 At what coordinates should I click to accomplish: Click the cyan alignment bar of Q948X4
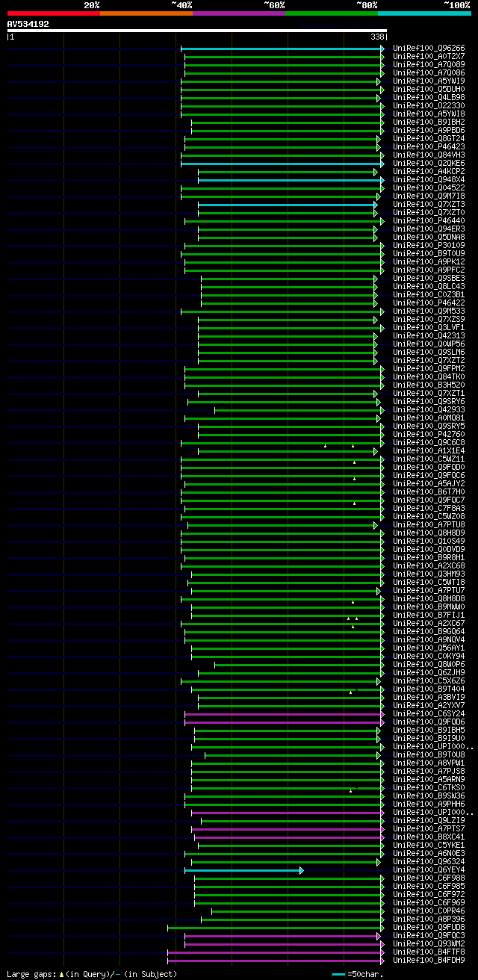[290, 180]
